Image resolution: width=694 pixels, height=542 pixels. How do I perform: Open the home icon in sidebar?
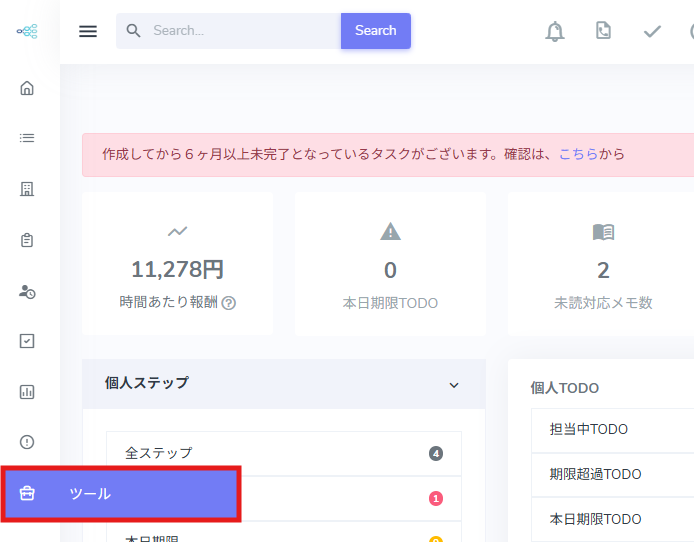pos(27,88)
